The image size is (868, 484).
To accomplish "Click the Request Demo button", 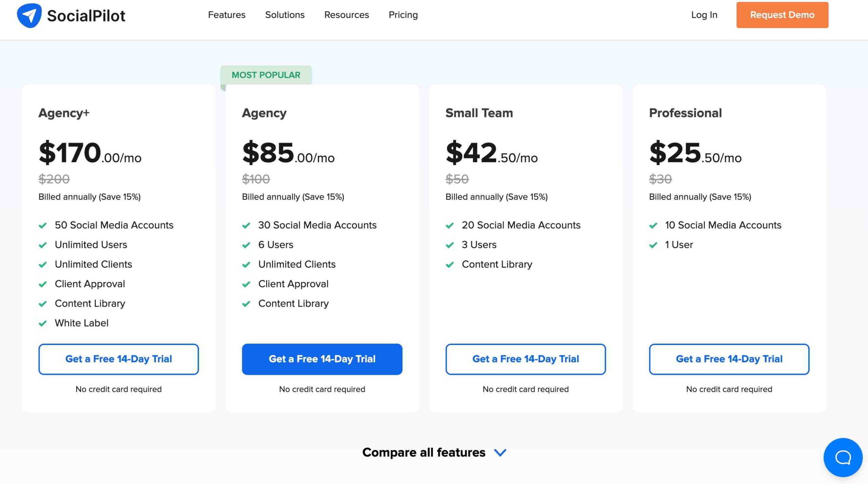I will [x=782, y=15].
